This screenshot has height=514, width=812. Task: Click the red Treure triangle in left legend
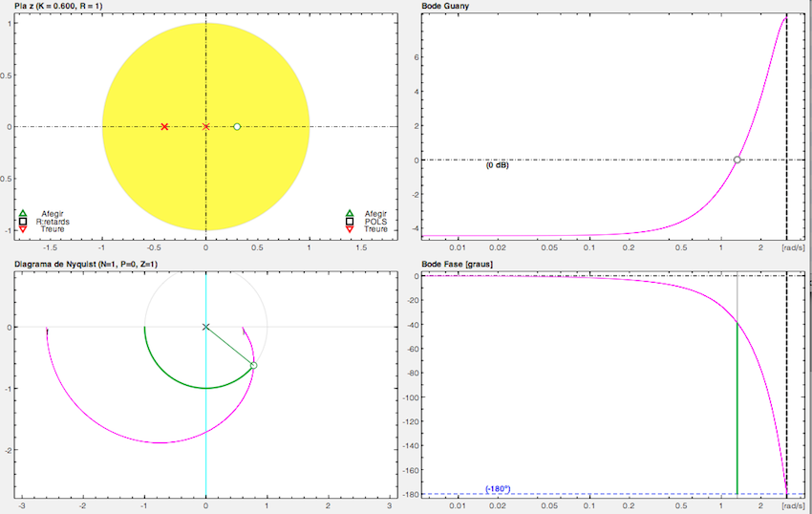pos(23,229)
